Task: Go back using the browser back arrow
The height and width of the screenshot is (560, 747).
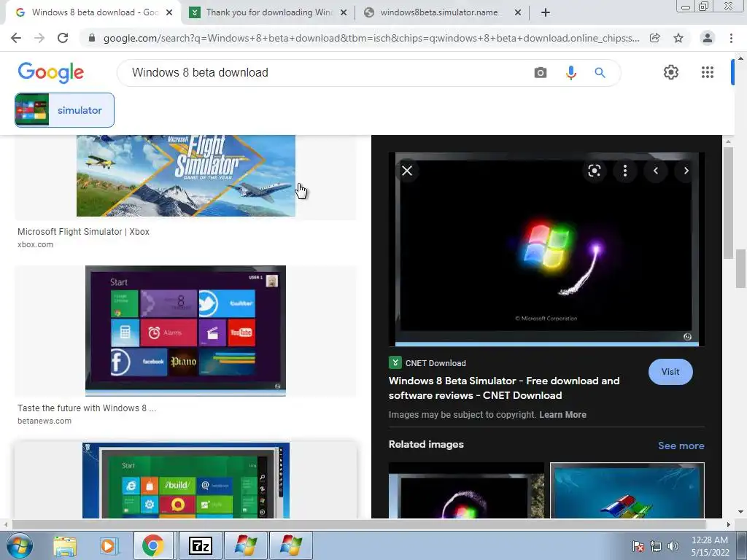Action: [16, 38]
